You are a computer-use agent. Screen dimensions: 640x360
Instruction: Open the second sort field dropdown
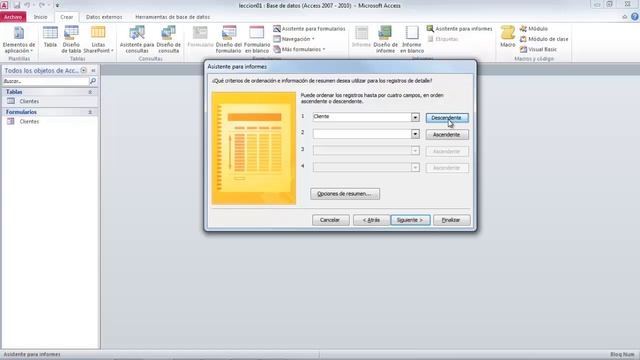tap(415, 134)
